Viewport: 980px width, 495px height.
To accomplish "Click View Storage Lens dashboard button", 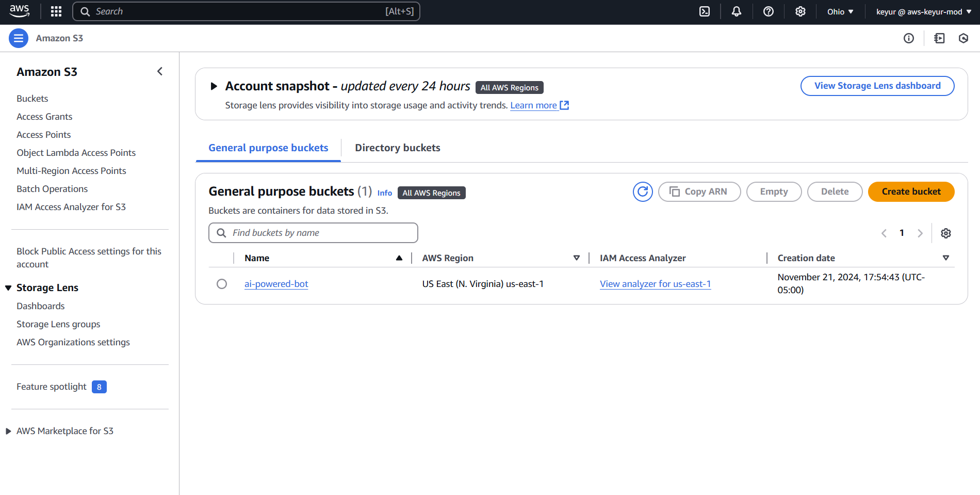I will click(x=877, y=86).
